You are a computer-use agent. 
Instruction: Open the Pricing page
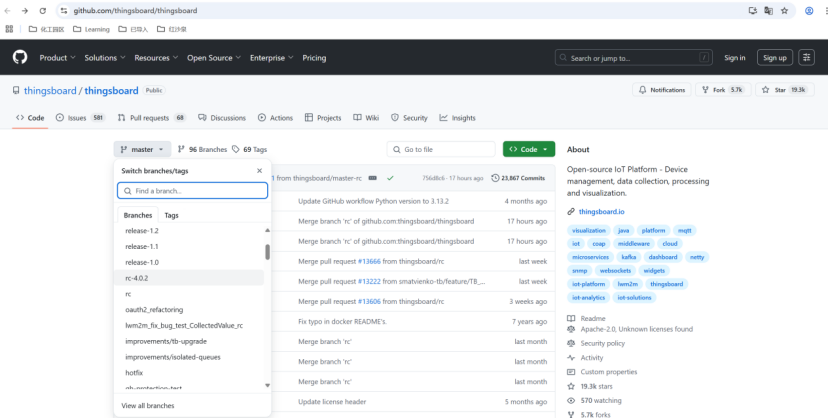[x=314, y=58]
